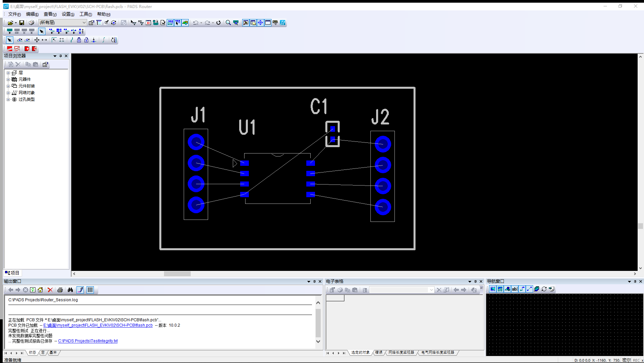The height and width of the screenshot is (363, 644).
Task: Switch to the 错误 spreadsheet tab
Action: (379, 353)
